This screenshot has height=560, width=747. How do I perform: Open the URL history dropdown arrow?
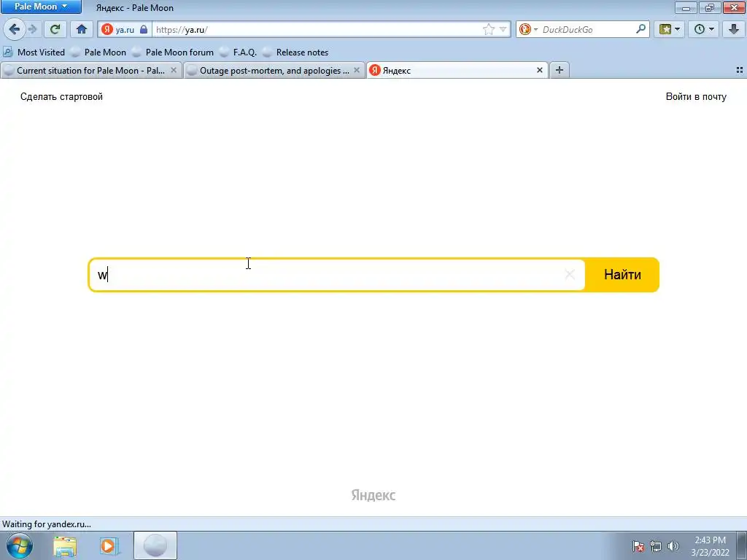click(503, 29)
